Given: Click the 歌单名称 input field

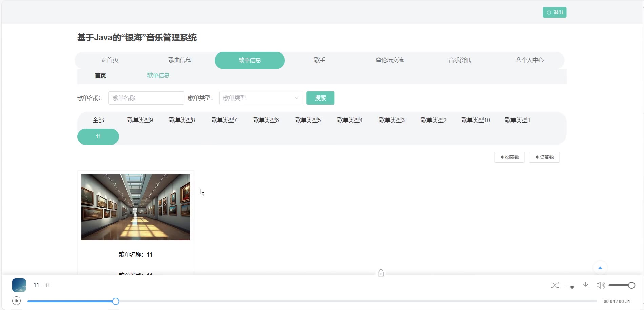Looking at the screenshot, I should [x=146, y=98].
